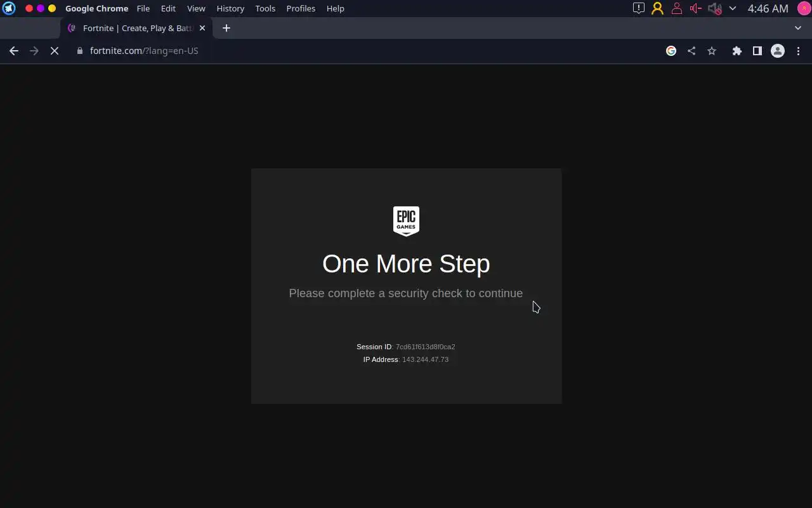Click the magenta window button
812x508 pixels.
click(x=41, y=8)
